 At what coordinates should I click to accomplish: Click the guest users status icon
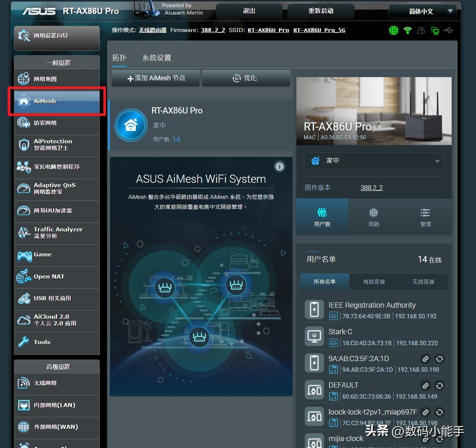421,31
